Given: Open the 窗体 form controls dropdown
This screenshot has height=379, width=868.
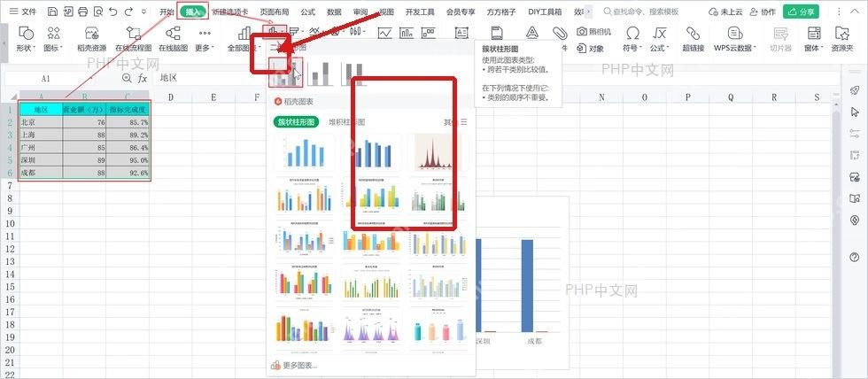Looking at the screenshot, I should 813,39.
